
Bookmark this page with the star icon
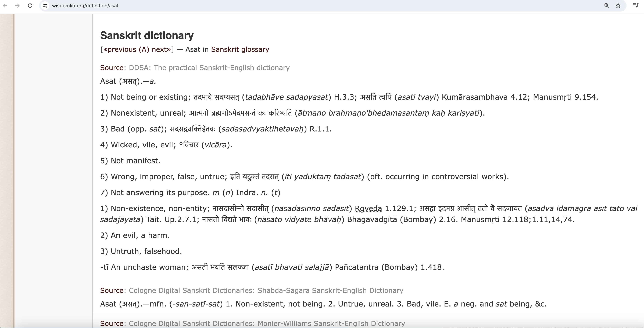click(x=618, y=5)
